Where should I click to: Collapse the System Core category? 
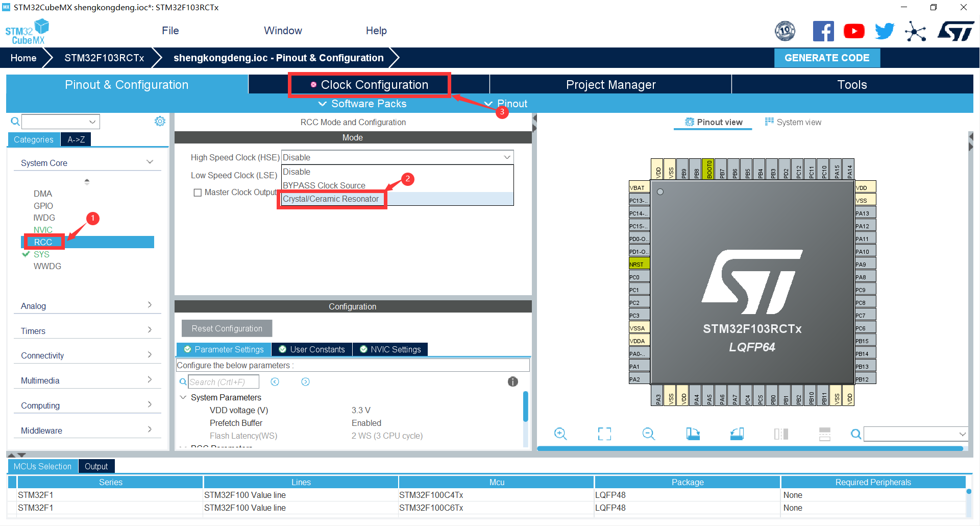tap(150, 161)
